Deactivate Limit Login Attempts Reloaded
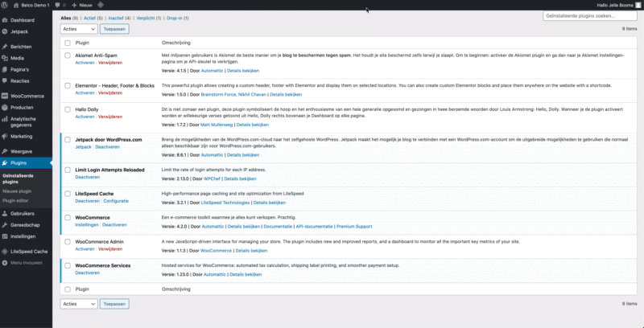This screenshot has height=328, width=644. [x=88, y=177]
